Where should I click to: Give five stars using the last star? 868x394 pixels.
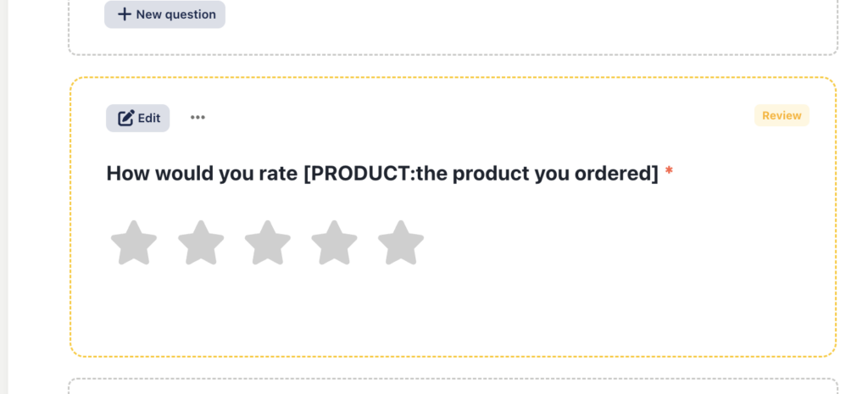pos(401,243)
